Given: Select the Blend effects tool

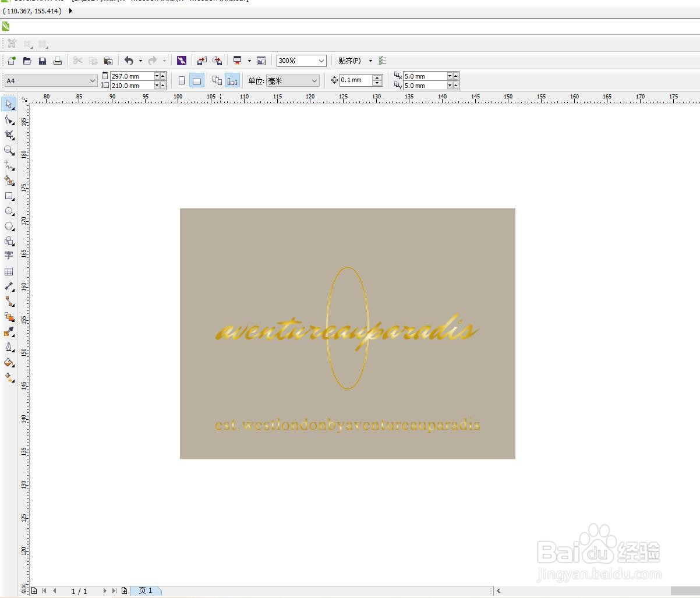Looking at the screenshot, I should coord(9,317).
